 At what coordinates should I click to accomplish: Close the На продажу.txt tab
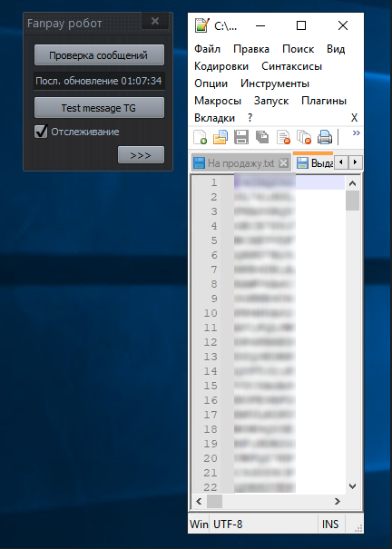click(283, 162)
